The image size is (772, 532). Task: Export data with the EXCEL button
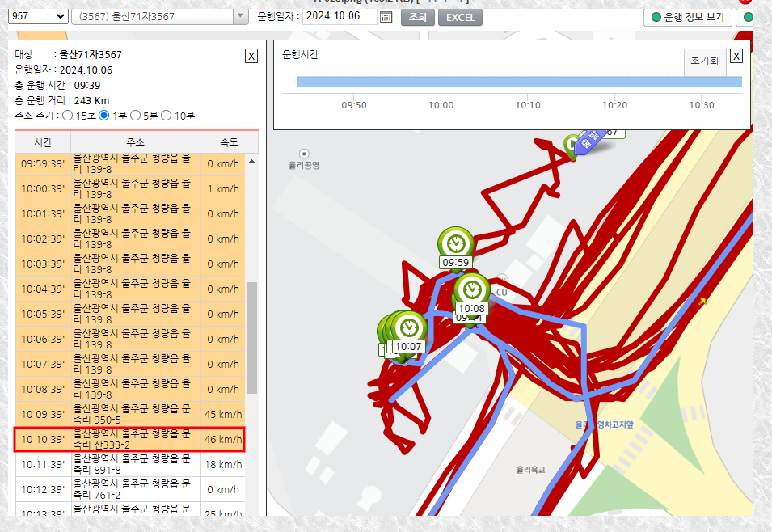(460, 17)
